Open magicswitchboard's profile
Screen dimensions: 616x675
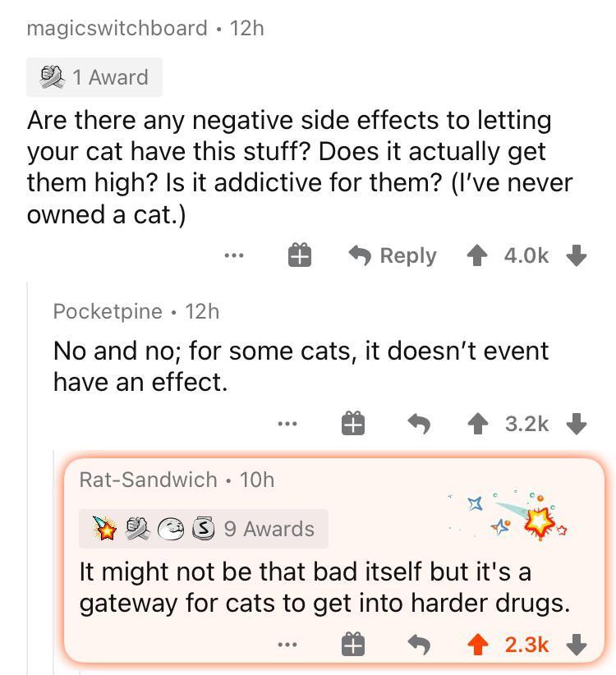click(x=116, y=28)
